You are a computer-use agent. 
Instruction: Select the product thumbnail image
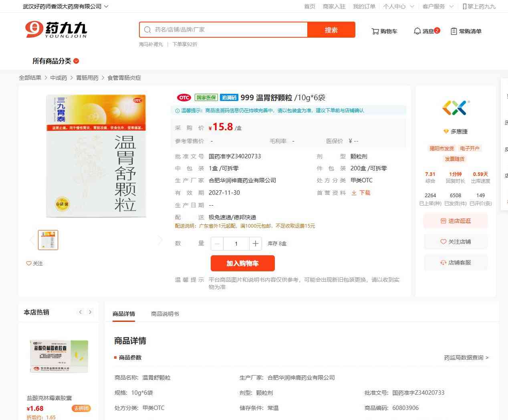coord(48,240)
